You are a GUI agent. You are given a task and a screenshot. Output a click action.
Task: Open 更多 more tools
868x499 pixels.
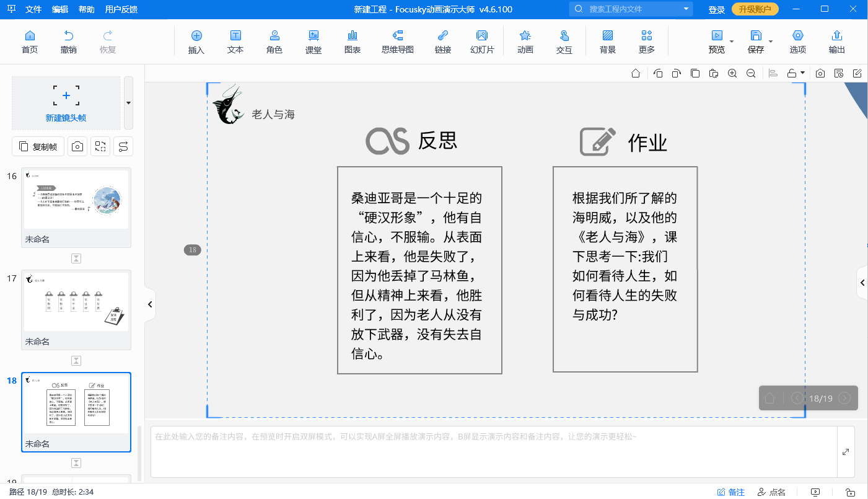pos(647,42)
